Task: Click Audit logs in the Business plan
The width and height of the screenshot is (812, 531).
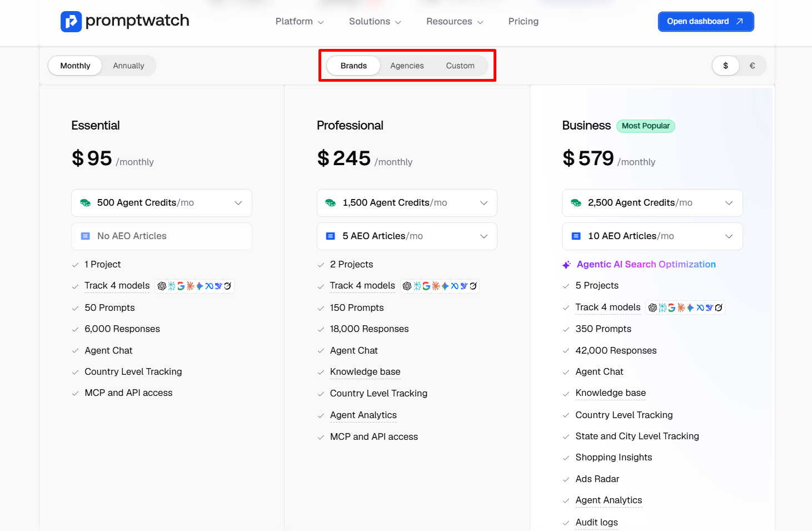Action: point(597,523)
